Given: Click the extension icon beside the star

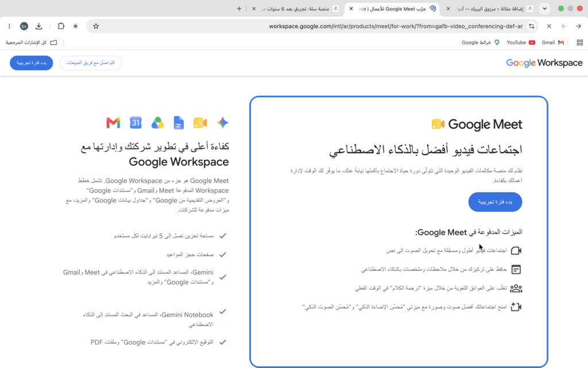Looking at the screenshot, I should (x=75, y=26).
